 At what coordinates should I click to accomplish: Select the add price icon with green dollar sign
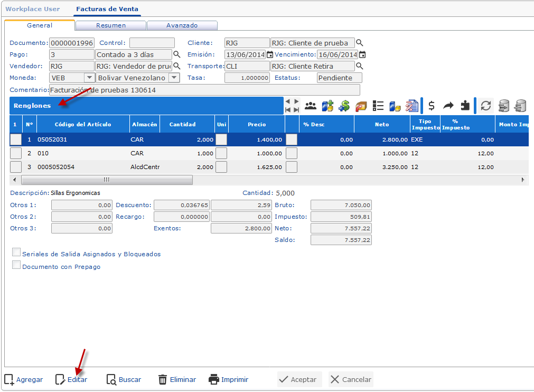click(345, 106)
